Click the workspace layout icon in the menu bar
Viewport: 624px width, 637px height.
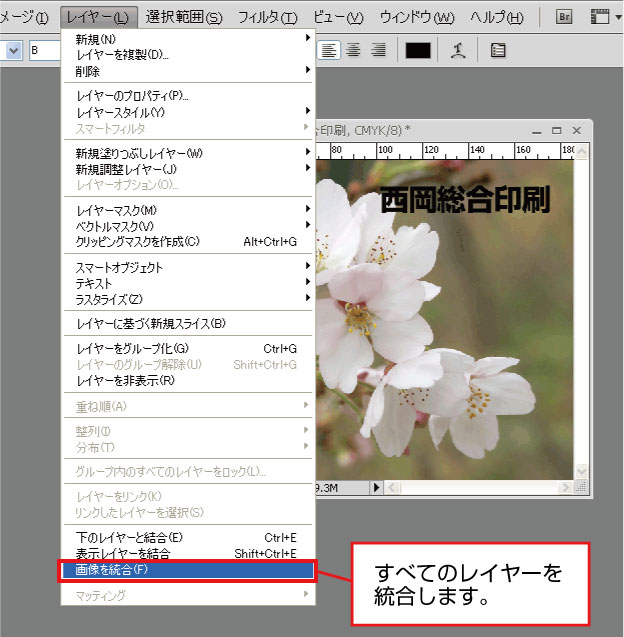click(599, 17)
